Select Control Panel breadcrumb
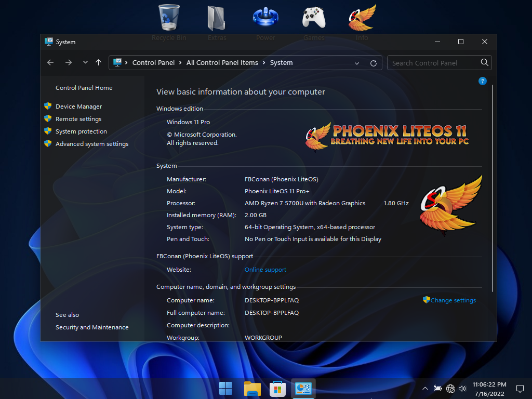 pyautogui.click(x=153, y=63)
